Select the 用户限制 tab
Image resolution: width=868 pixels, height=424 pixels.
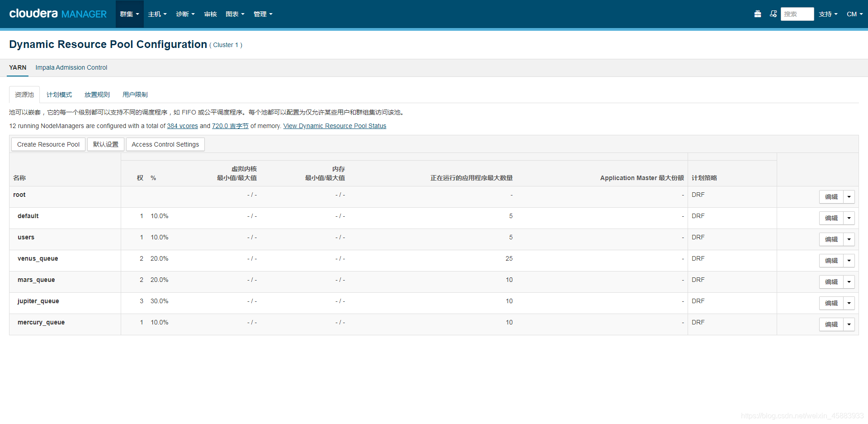pos(135,95)
